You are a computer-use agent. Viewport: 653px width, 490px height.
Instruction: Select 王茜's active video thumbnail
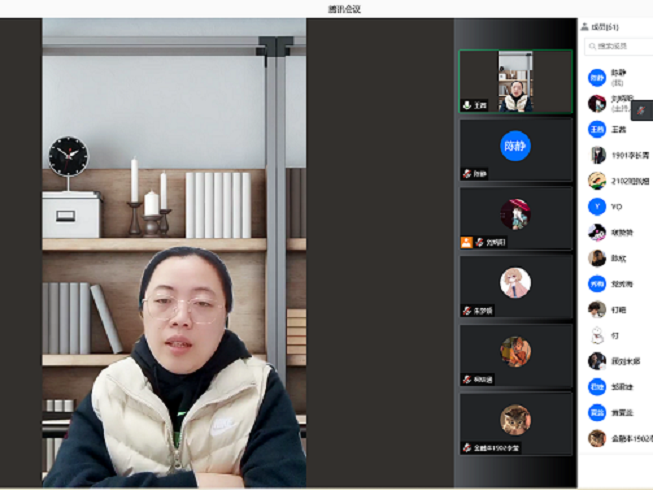(516, 81)
